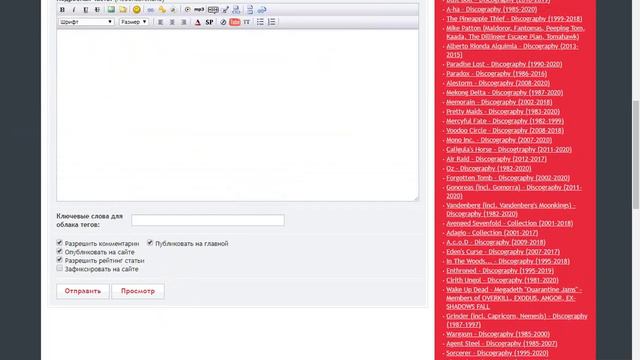Open Agent Steel - Discography link
This screenshot has width=640, height=360.
[x=502, y=343]
